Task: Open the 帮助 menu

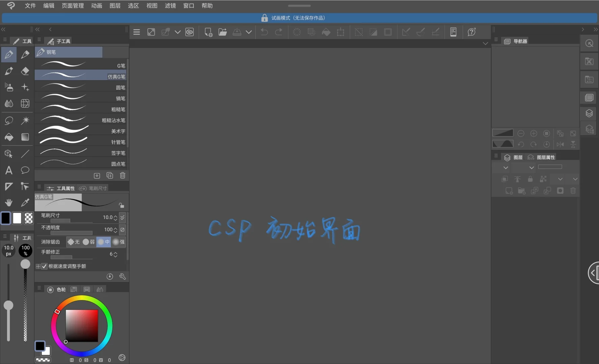Action: (207, 6)
